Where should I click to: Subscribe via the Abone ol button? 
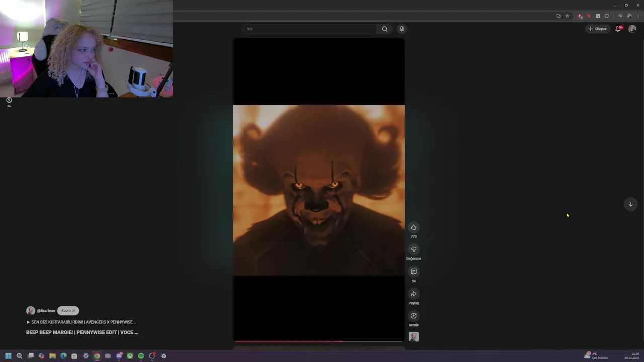68,311
